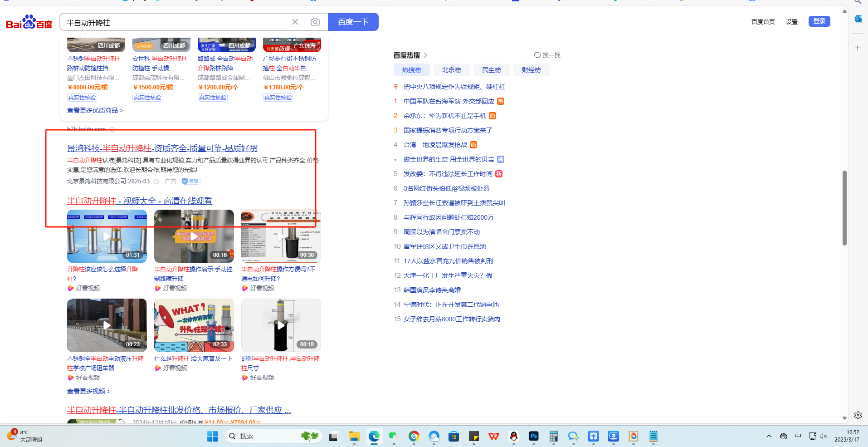Toggle muted volume icon in system tray
The image size is (868, 447).
click(x=824, y=436)
